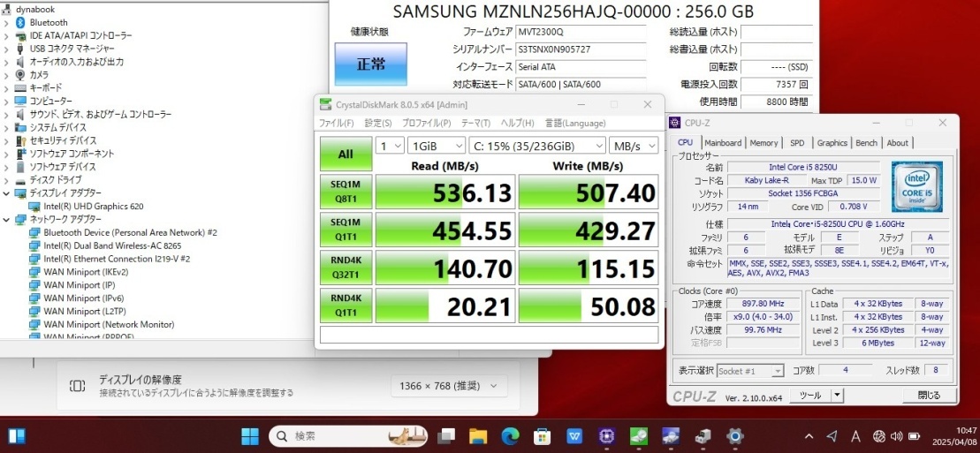Open the プロファイル(P) menu

[427, 123]
